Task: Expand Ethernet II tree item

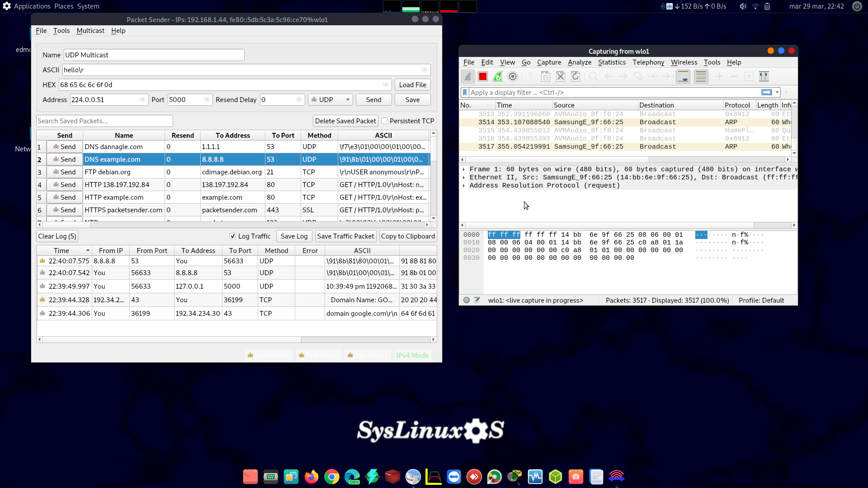Action: pyautogui.click(x=464, y=178)
